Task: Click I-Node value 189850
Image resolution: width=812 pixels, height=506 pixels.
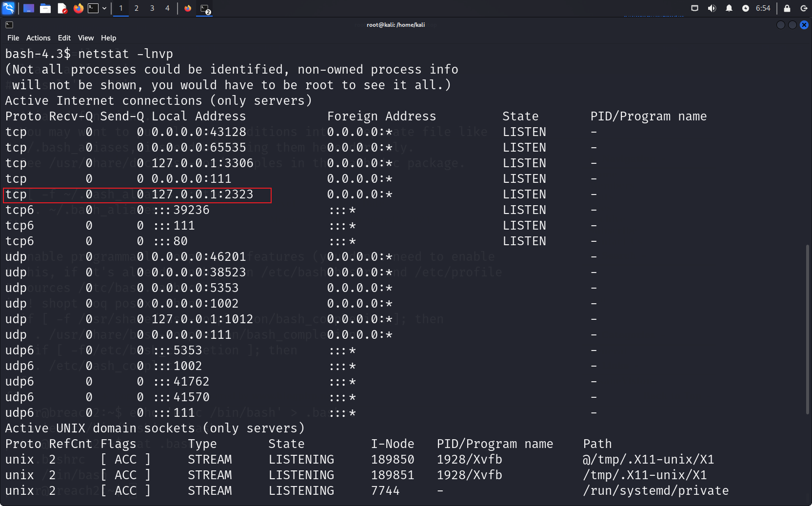Action: (393, 460)
